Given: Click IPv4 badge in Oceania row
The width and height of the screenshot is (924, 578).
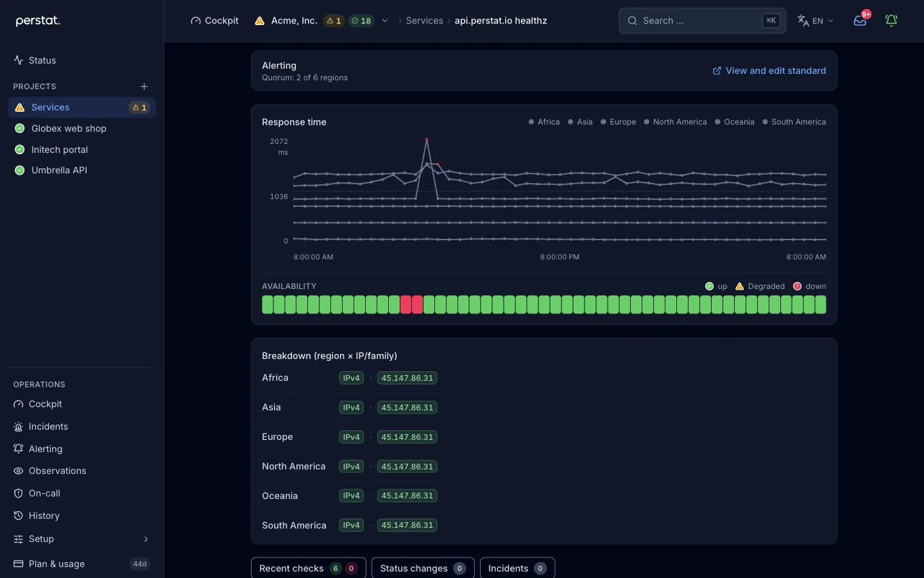Looking at the screenshot, I should (x=351, y=496).
